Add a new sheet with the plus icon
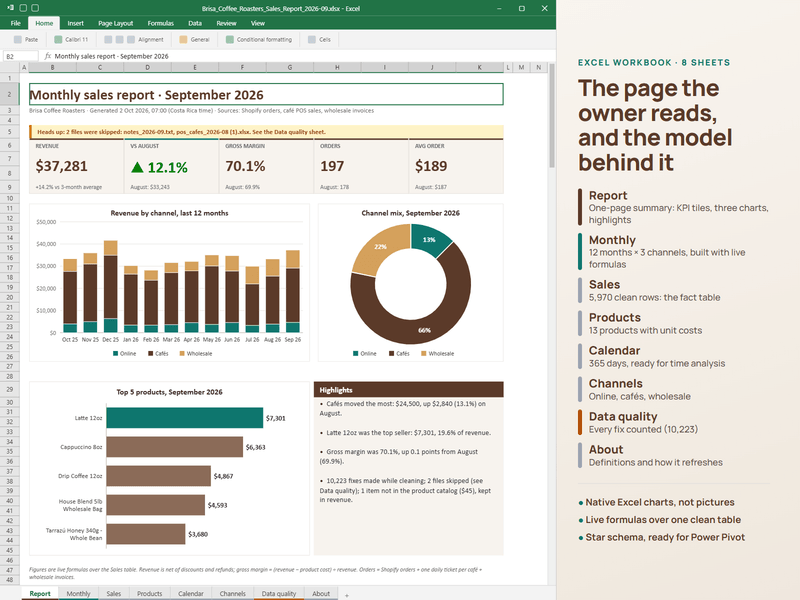The image size is (800, 600). (x=346, y=595)
